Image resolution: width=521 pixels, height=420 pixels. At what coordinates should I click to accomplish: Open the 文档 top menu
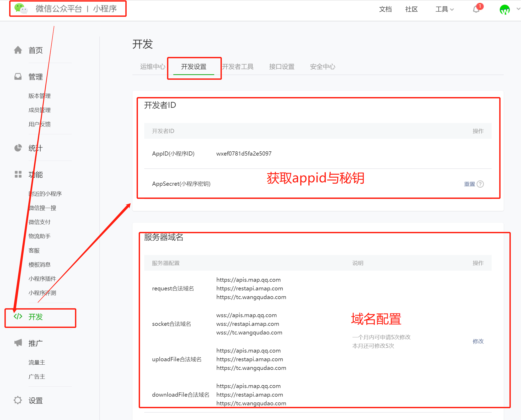click(x=385, y=9)
